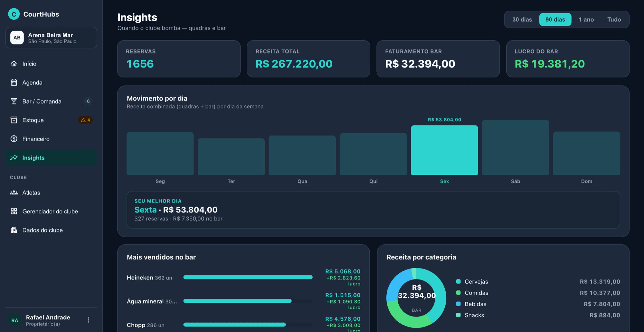The image size is (644, 332).
Task: Switch the period to Tudo
Action: point(614,20)
